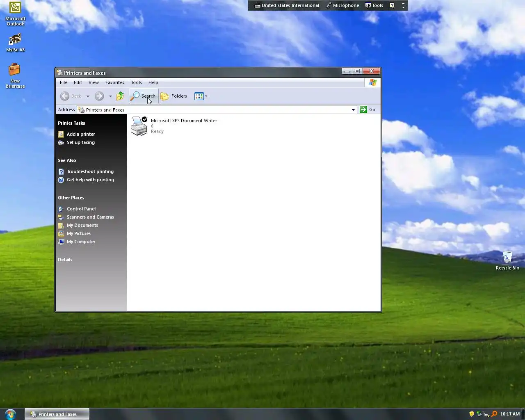Open the Forward history dropdown arrow
Screen dimensions: 525x420
(x=110, y=96)
